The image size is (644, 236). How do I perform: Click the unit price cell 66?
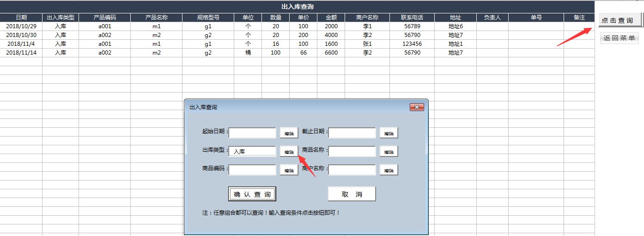click(304, 53)
